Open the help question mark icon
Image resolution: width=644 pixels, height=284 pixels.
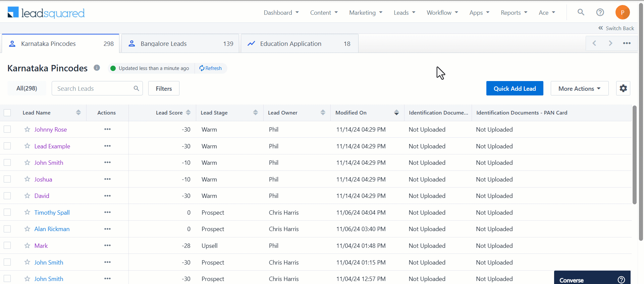(x=600, y=12)
